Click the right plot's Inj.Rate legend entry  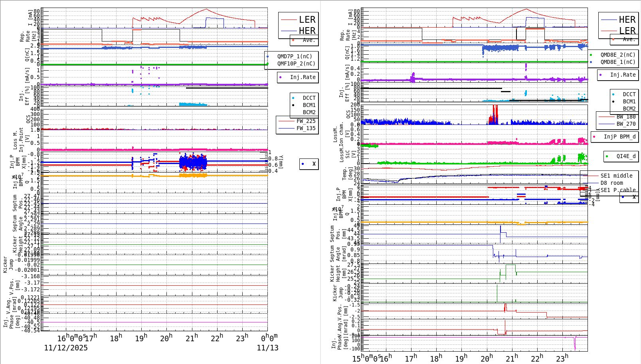pos(623,75)
